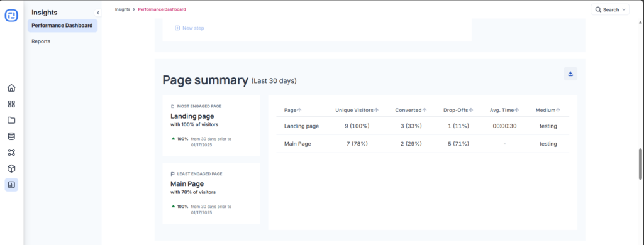Sort table by Drop-Offs column
644x245 pixels.
(471, 110)
